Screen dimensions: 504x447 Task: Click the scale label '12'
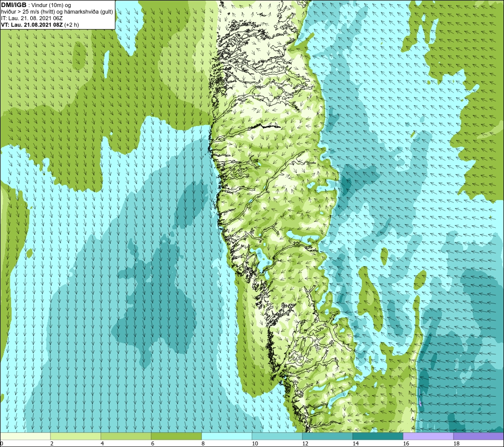305,443
